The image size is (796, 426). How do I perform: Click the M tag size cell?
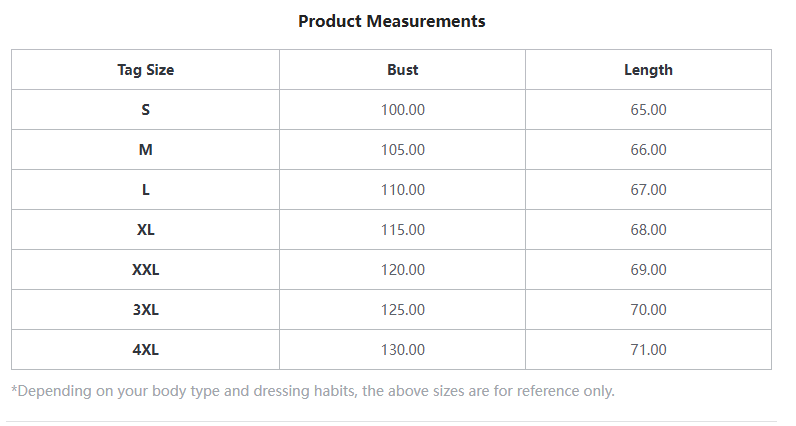[146, 150]
